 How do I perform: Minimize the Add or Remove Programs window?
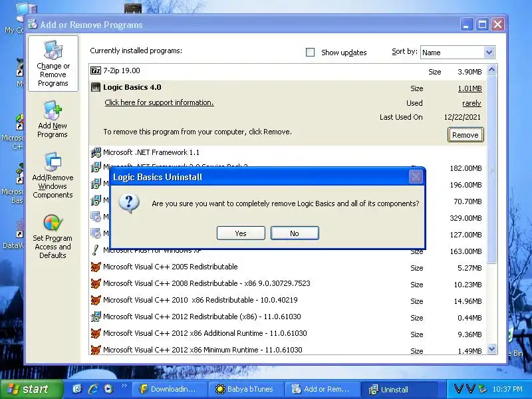466,25
